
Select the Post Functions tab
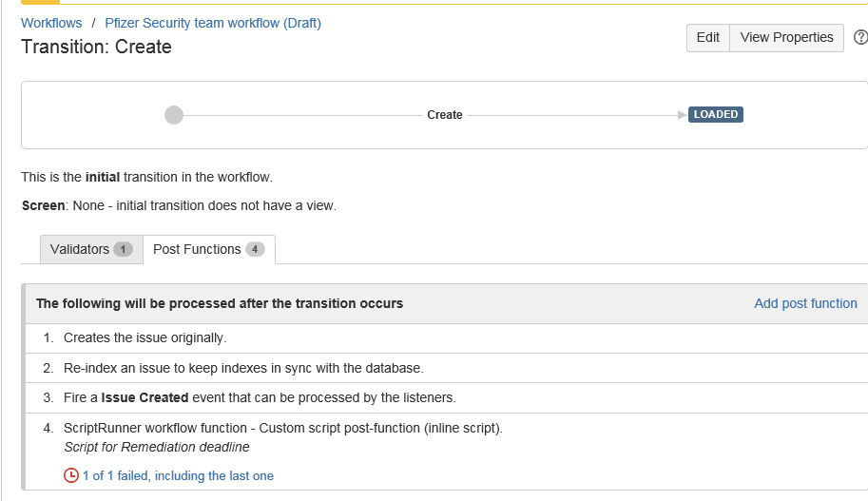(197, 249)
